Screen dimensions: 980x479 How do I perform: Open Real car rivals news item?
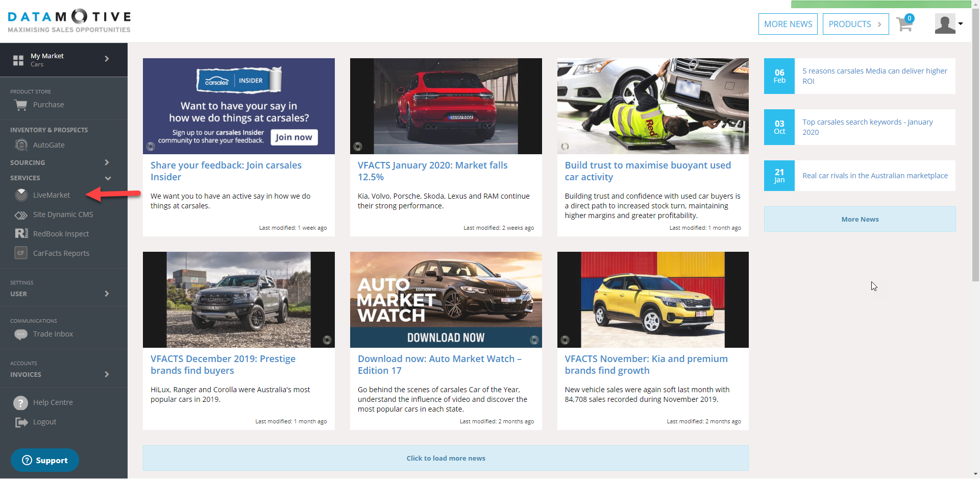click(875, 176)
